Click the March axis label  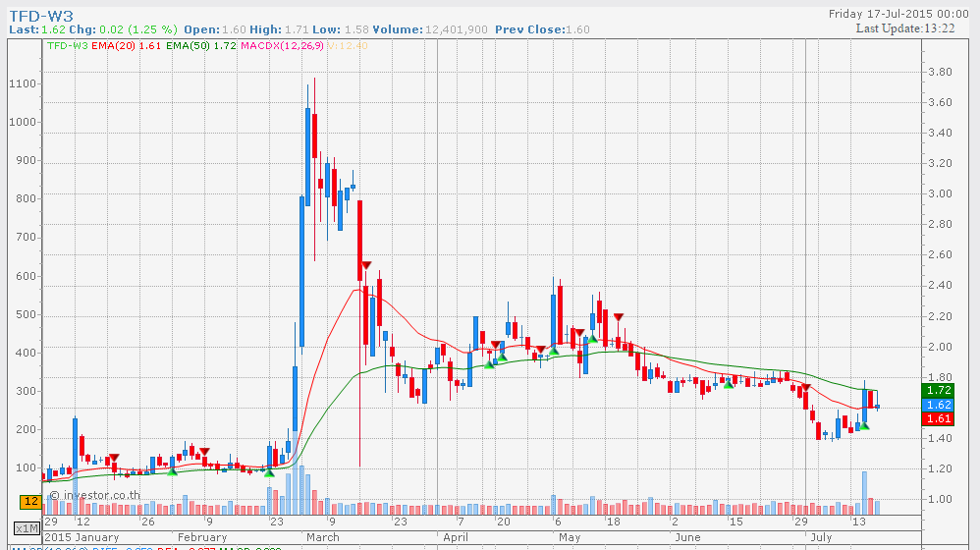(322, 537)
